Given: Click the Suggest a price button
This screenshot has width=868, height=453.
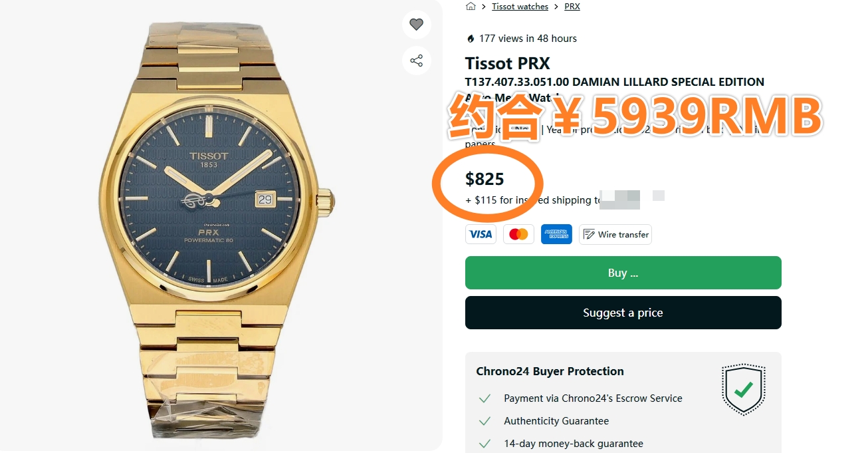Looking at the screenshot, I should pyautogui.click(x=623, y=313).
